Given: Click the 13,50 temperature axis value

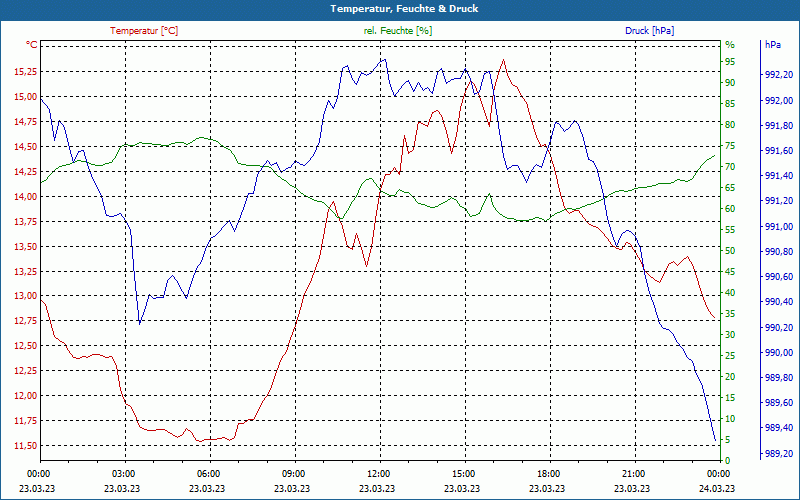Looking at the screenshot, I should [26, 246].
